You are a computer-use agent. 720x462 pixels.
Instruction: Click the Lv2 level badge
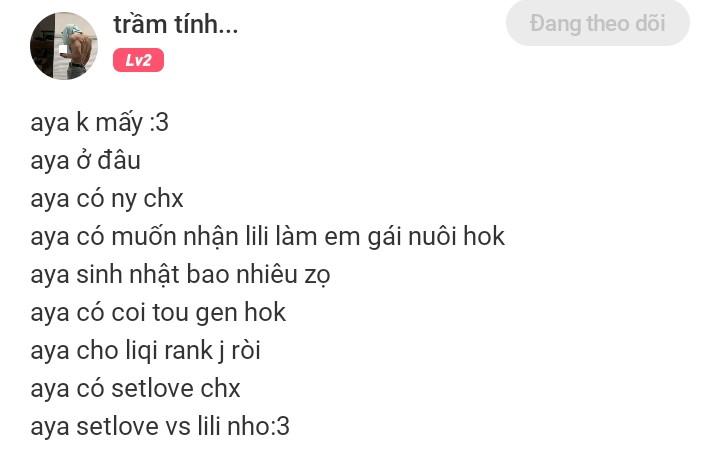tap(138, 60)
